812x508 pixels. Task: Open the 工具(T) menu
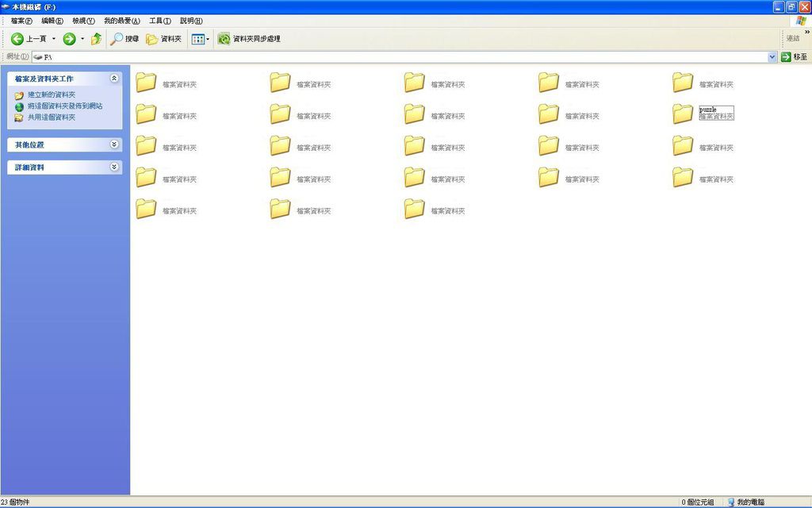(160, 21)
